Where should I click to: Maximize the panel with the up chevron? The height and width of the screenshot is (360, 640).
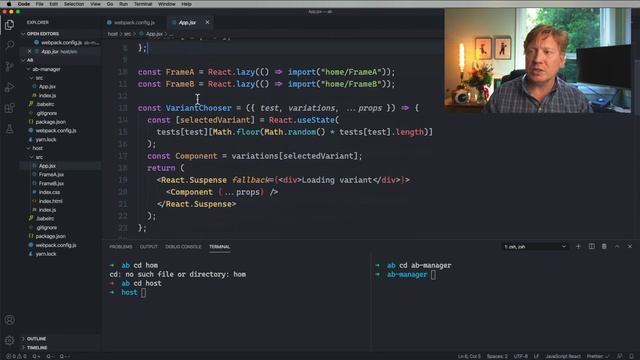coord(617,247)
